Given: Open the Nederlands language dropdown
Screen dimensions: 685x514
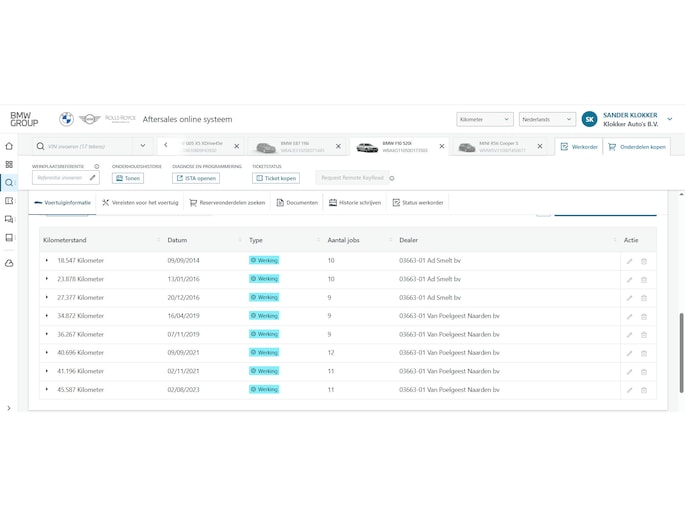Looking at the screenshot, I should pyautogui.click(x=547, y=119).
